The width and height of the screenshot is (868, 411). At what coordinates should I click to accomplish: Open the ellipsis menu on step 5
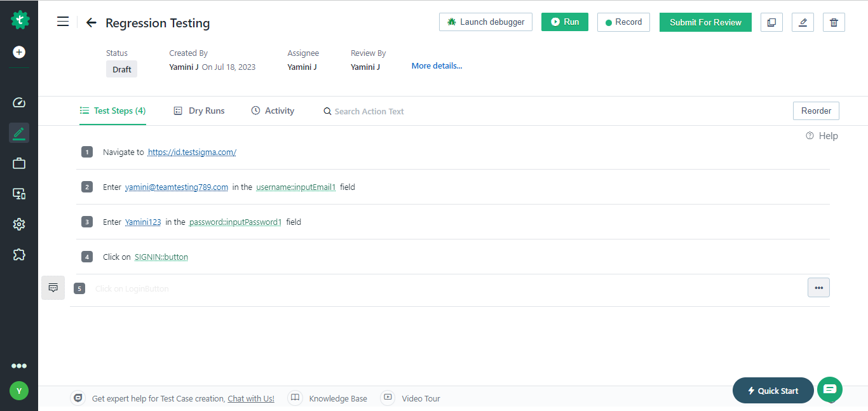coord(818,287)
